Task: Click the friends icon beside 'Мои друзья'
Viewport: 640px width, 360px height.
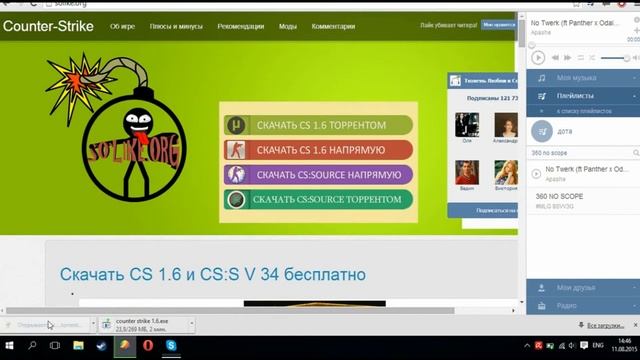Action: click(x=542, y=288)
